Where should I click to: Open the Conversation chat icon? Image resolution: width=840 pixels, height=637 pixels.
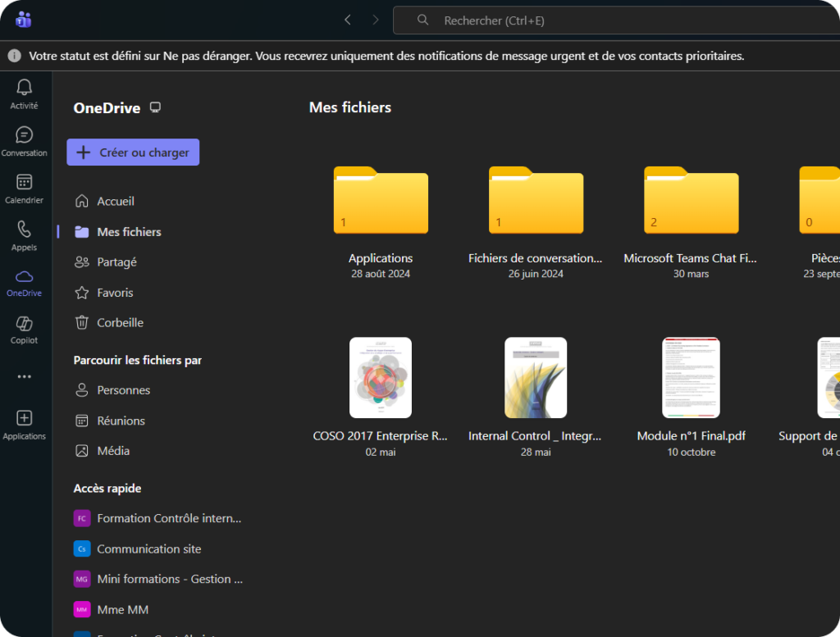(x=24, y=135)
